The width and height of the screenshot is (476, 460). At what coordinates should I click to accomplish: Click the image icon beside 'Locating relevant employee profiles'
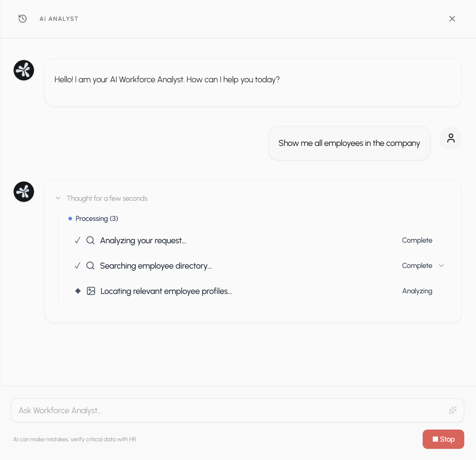point(91,291)
